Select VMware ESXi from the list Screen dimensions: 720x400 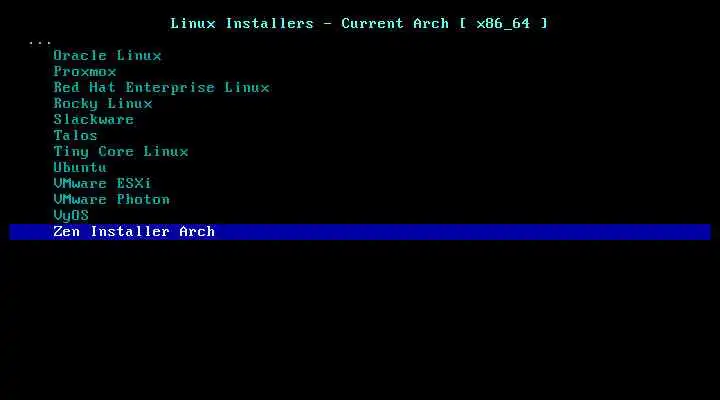(102, 184)
